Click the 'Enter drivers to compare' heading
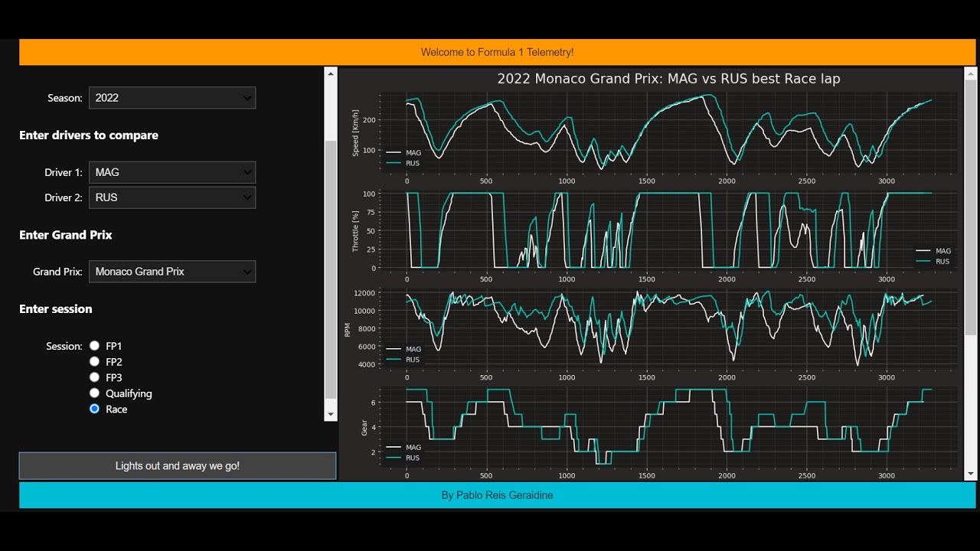This screenshot has height=551, width=980. click(x=89, y=135)
